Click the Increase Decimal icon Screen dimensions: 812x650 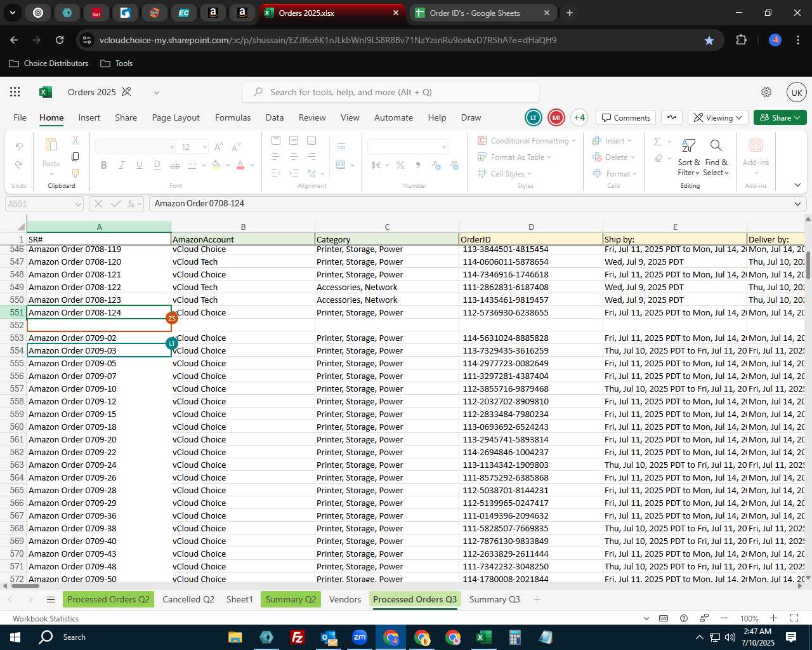pos(436,165)
